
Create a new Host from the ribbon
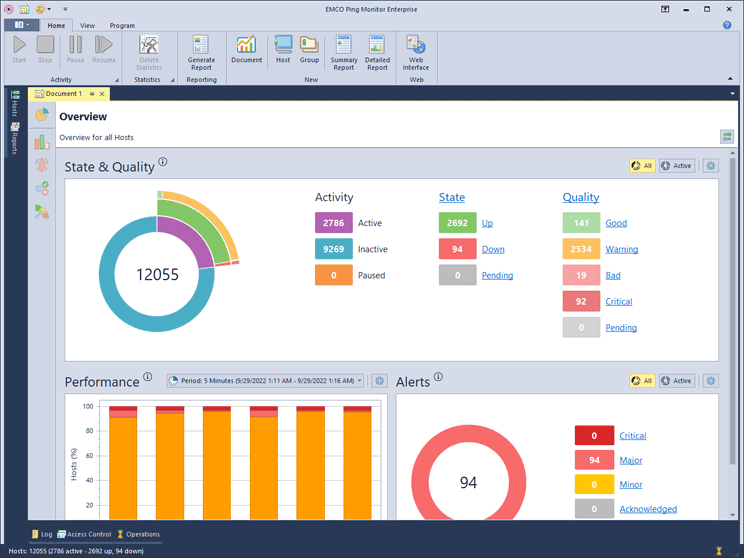pyautogui.click(x=283, y=50)
